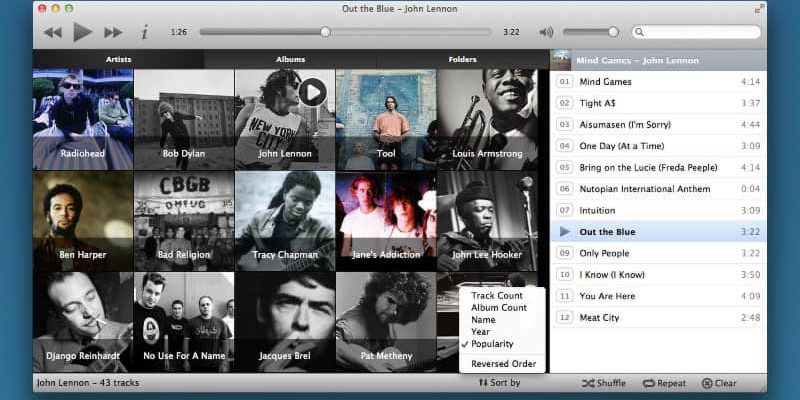Sort artists by Track Count
Screen dimensions: 800x400
(x=497, y=295)
